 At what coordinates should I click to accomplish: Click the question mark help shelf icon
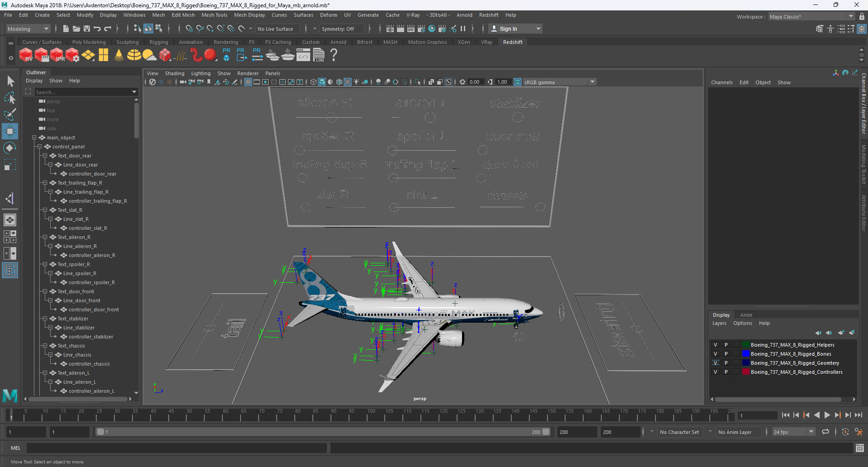point(334,55)
